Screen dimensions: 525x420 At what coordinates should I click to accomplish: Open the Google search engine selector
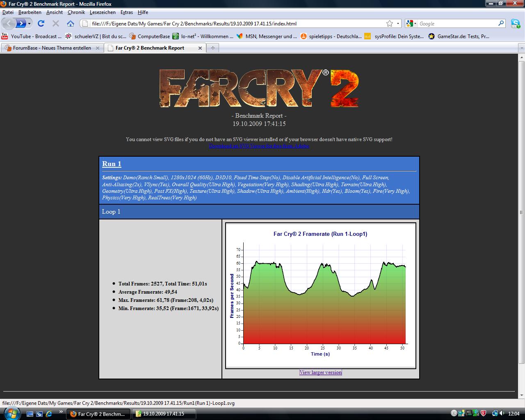point(411,24)
